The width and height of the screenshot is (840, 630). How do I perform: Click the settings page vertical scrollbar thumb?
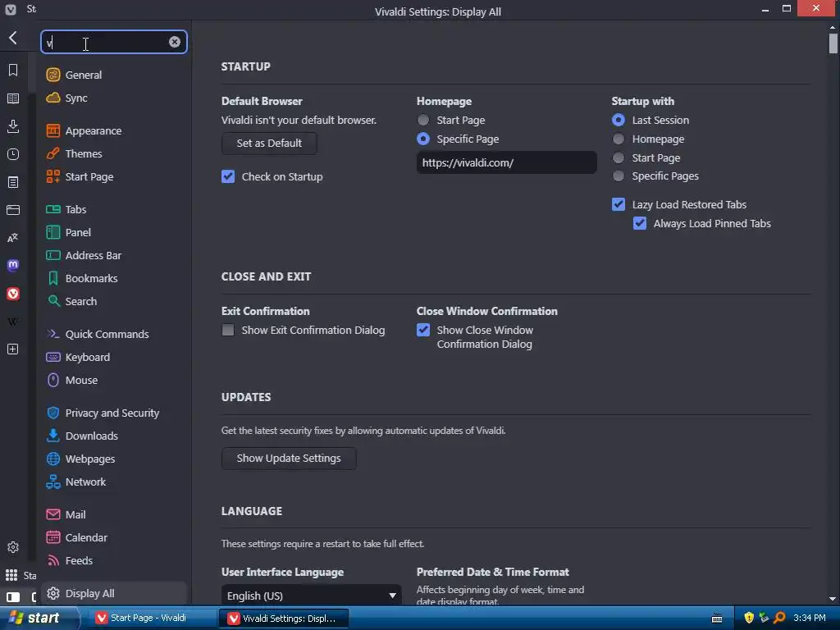[833, 44]
